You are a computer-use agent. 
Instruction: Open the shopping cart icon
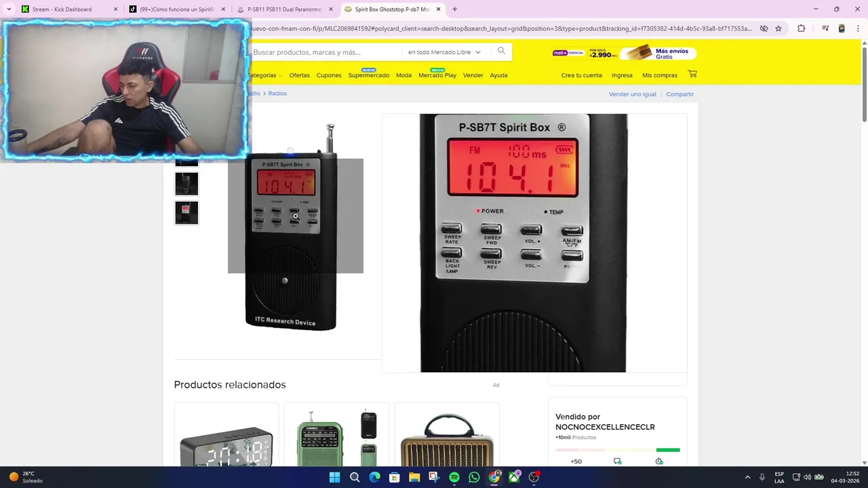coord(692,74)
